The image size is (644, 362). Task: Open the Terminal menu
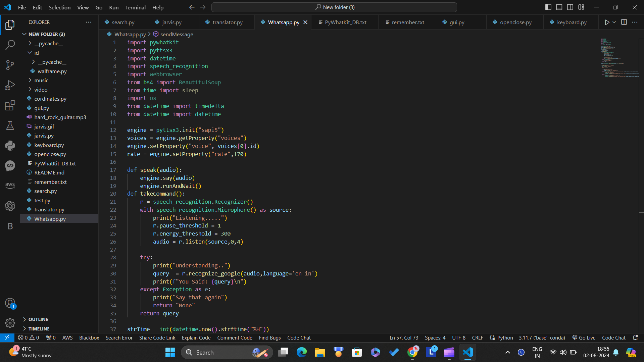[x=135, y=7]
